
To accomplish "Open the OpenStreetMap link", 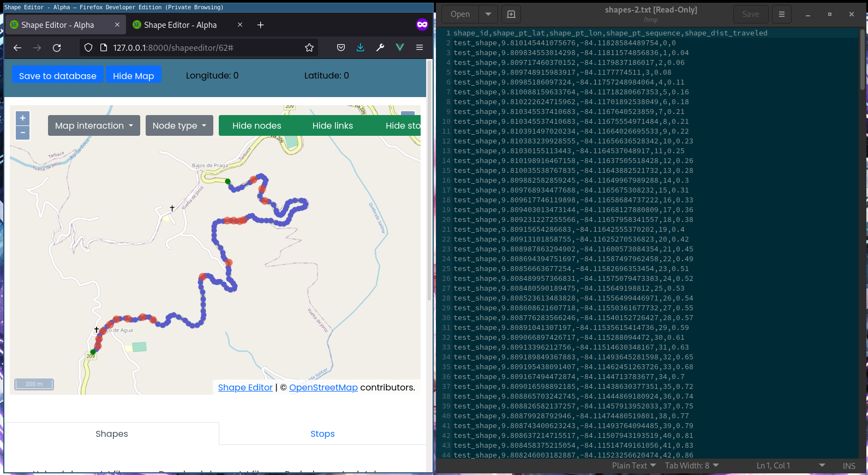I will [323, 387].
